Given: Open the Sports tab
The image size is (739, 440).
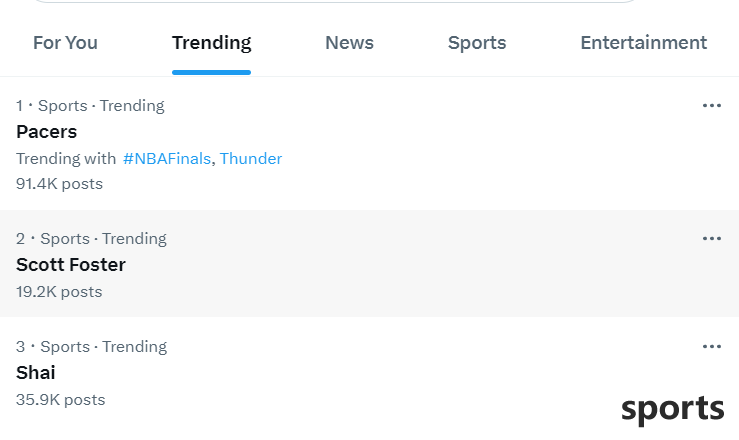Looking at the screenshot, I should (x=477, y=43).
